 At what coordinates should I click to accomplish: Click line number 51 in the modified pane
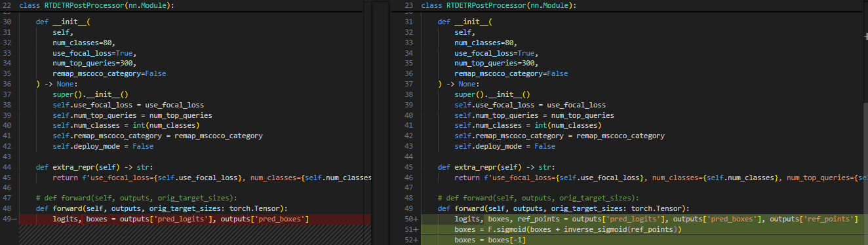pos(410,229)
